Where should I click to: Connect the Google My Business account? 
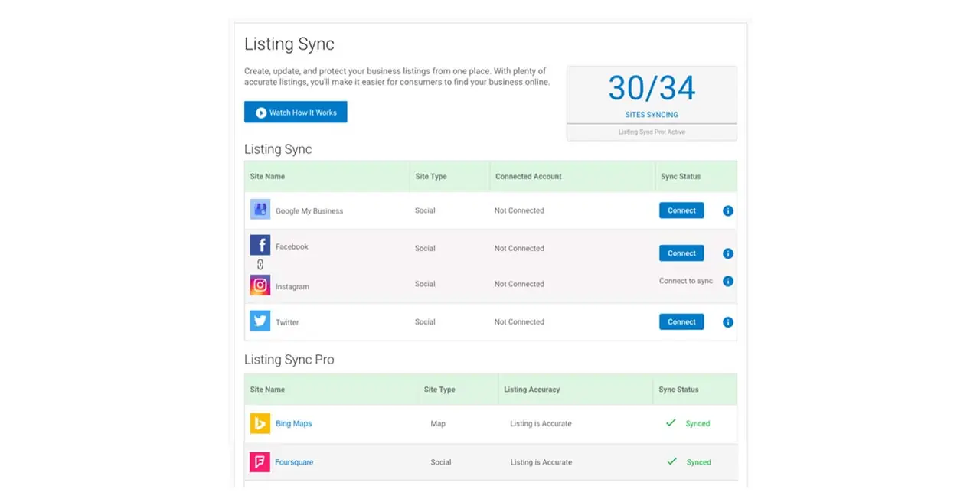click(681, 210)
